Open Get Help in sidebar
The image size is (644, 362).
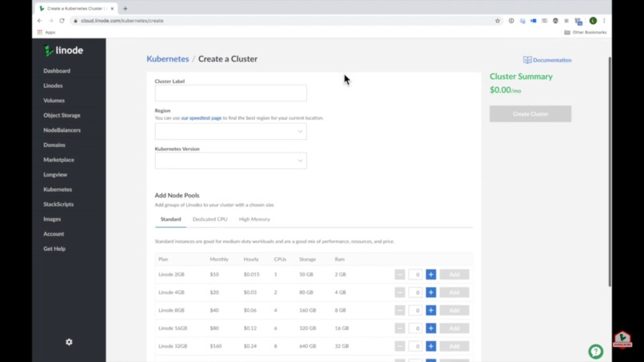point(54,249)
